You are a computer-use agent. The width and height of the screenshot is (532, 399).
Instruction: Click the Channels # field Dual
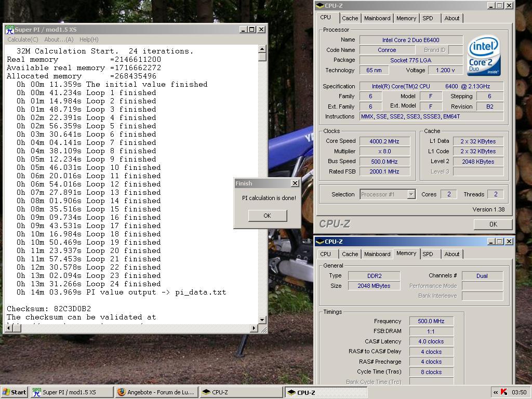click(482, 276)
